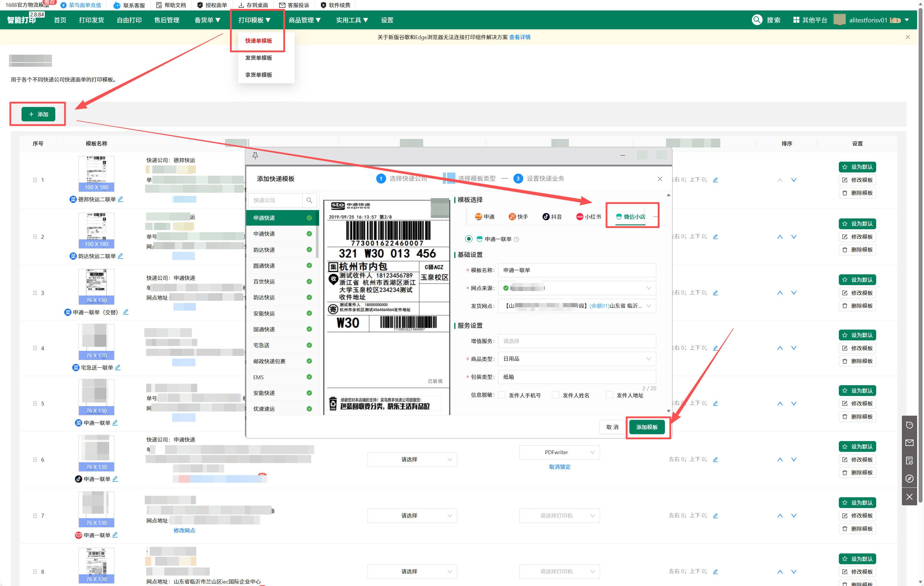Open the 商品类型 dropdown showing 日用品
This screenshot has width=924, height=586.
click(576, 359)
